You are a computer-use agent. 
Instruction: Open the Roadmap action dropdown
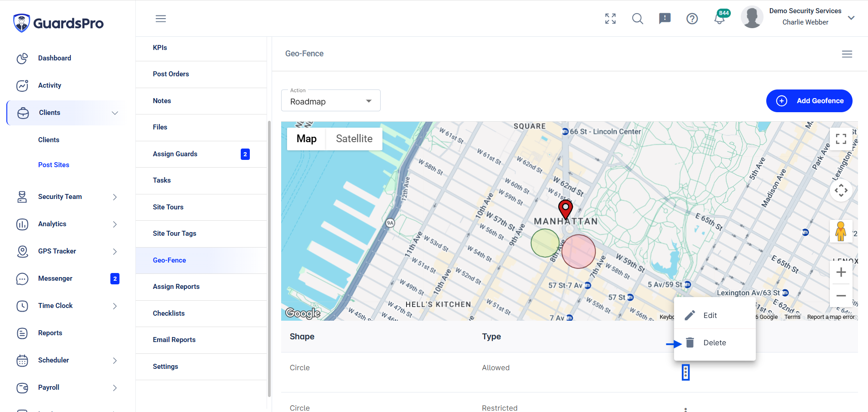coord(331,101)
